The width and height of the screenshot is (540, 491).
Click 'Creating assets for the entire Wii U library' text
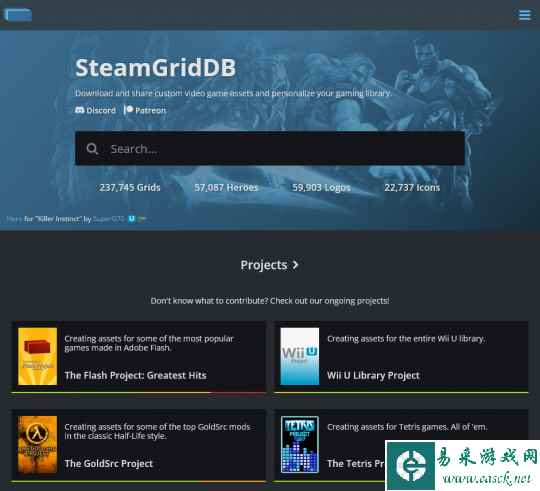(406, 339)
